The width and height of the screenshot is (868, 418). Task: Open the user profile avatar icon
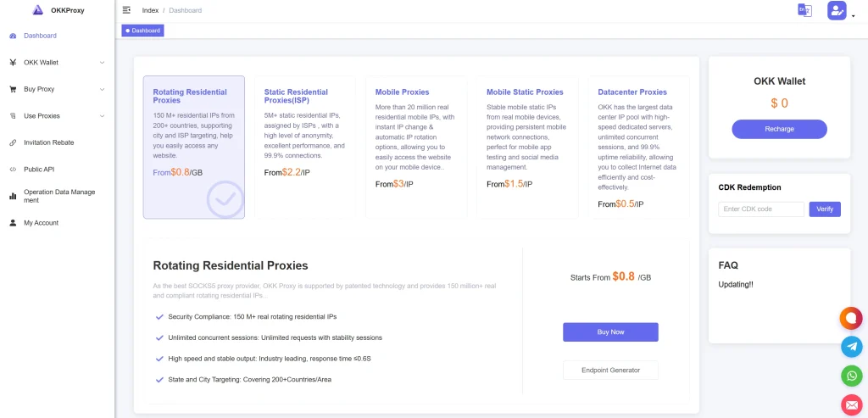[x=837, y=10]
